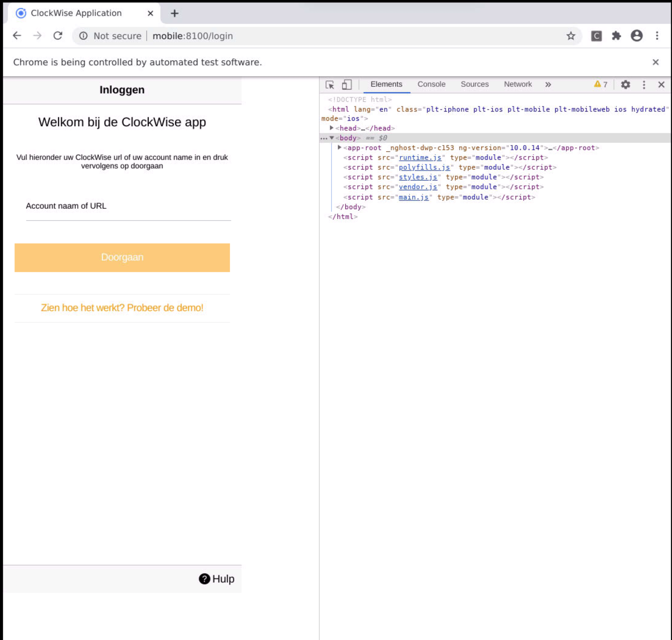Open the Chrome profile avatar
Screen dimensions: 672x640
636,36
